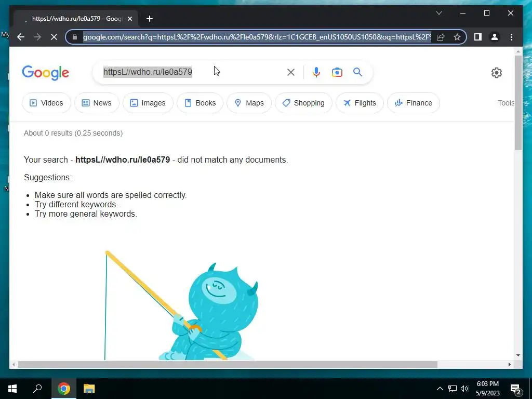Filter results by Maps
This screenshot has height=399, width=532.
[x=249, y=103]
